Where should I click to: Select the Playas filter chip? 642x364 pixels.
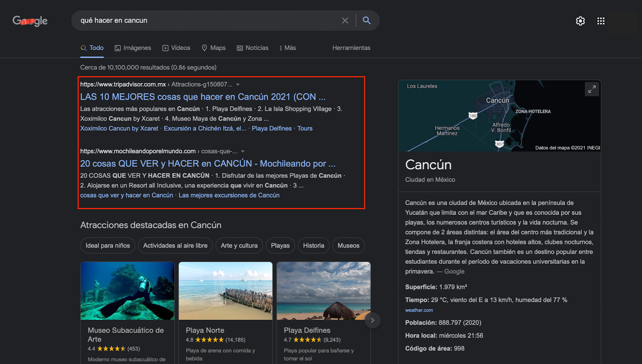[x=280, y=245]
